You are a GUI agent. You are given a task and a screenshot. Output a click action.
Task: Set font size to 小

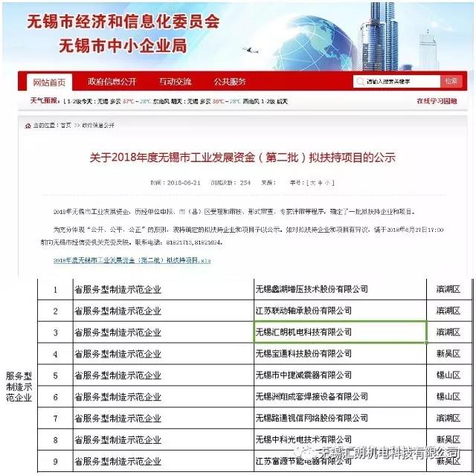(x=327, y=183)
